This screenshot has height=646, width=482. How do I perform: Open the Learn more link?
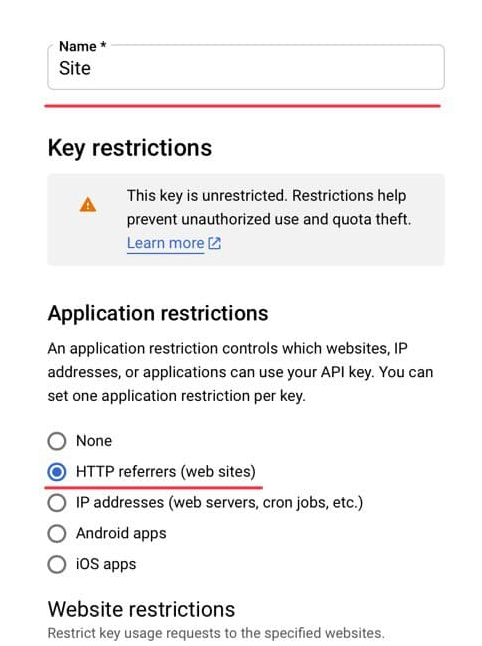[166, 243]
